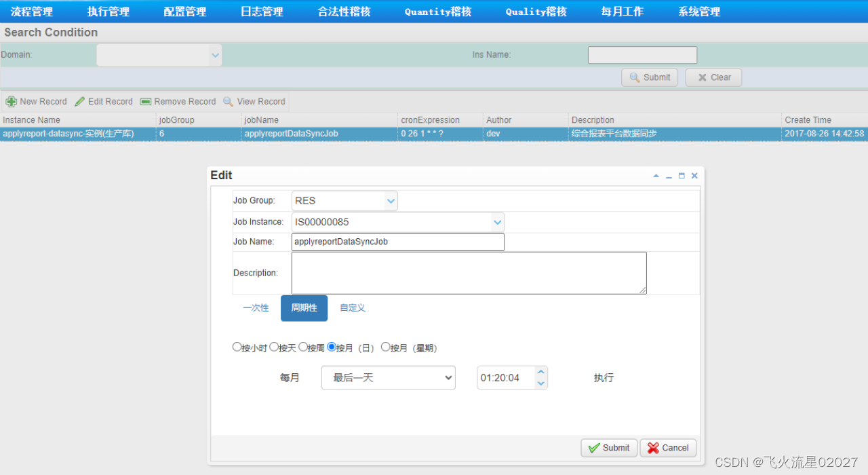
Task: Click the Ins Name input field
Action: tap(642, 55)
